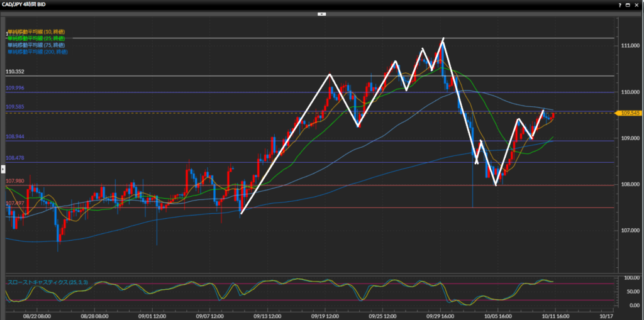Close the CAD/JPY chart window
This screenshot has width=644, height=320.
(638, 4)
